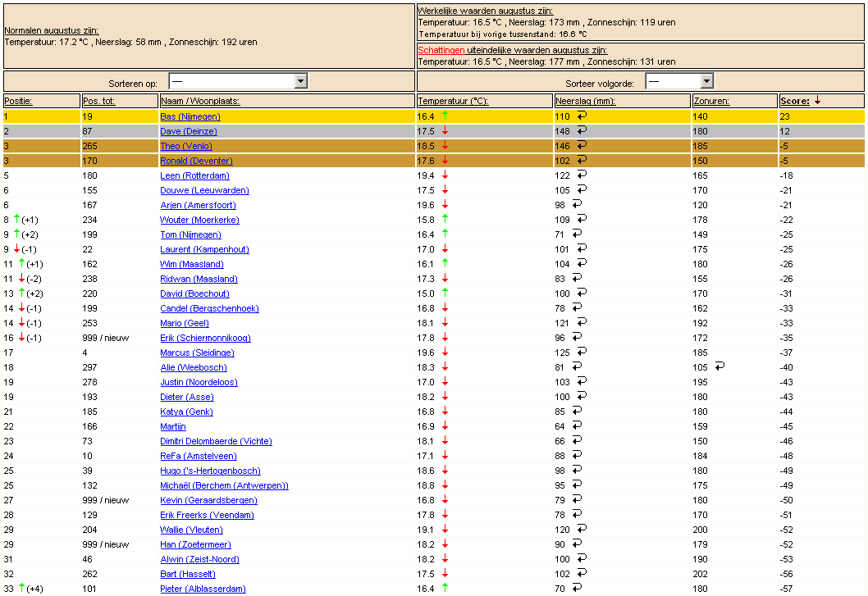Sort by the Zonuren column header
This screenshot has height=596, width=868.
coord(710,102)
